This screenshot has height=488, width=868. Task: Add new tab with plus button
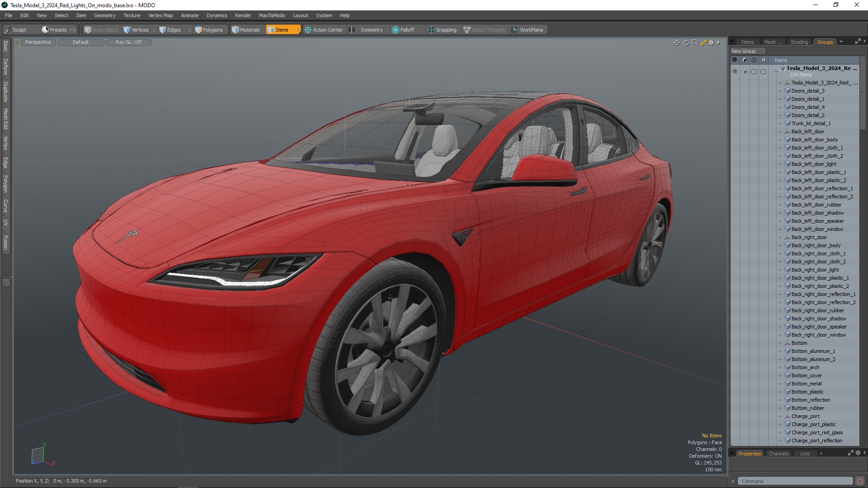(821, 454)
